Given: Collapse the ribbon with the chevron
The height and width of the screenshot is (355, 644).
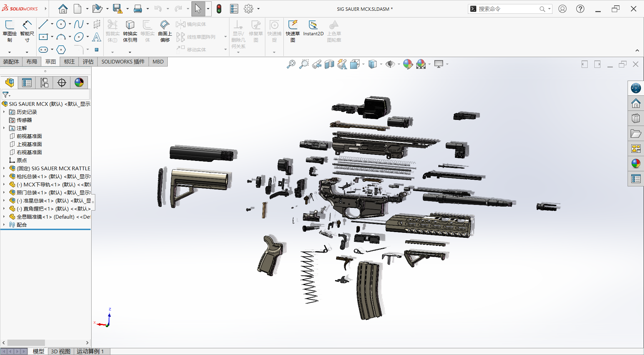Looking at the screenshot, I should 637,51.
